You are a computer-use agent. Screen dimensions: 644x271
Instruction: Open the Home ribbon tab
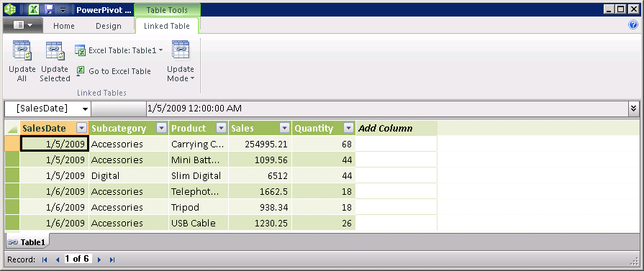coord(64,26)
